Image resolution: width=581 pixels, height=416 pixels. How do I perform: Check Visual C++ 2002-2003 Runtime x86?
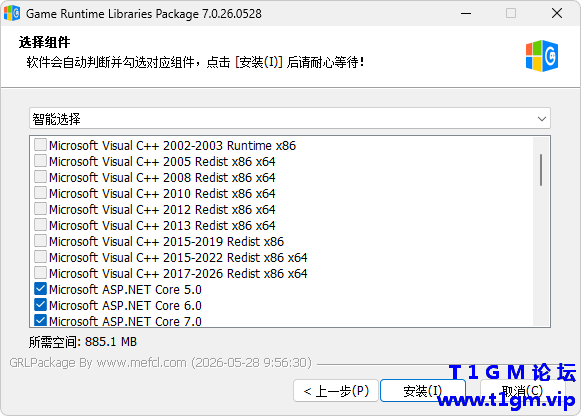[x=40, y=145]
